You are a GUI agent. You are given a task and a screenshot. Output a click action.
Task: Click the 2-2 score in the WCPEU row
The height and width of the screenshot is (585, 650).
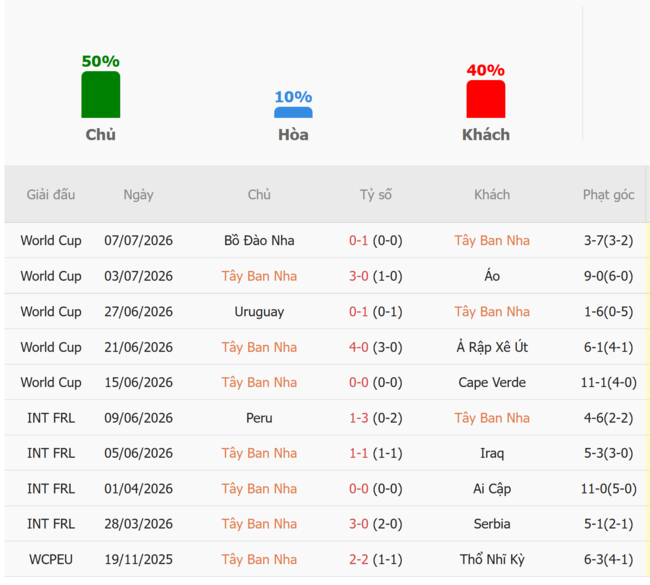[x=359, y=560]
